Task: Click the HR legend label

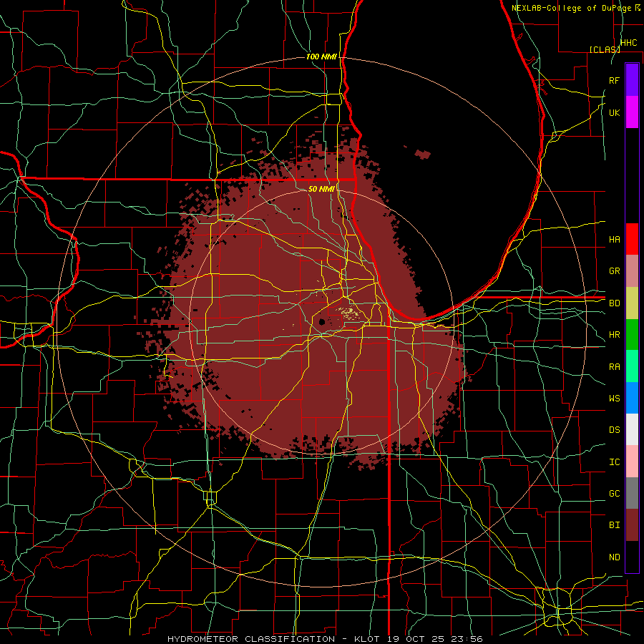Action: (x=614, y=335)
